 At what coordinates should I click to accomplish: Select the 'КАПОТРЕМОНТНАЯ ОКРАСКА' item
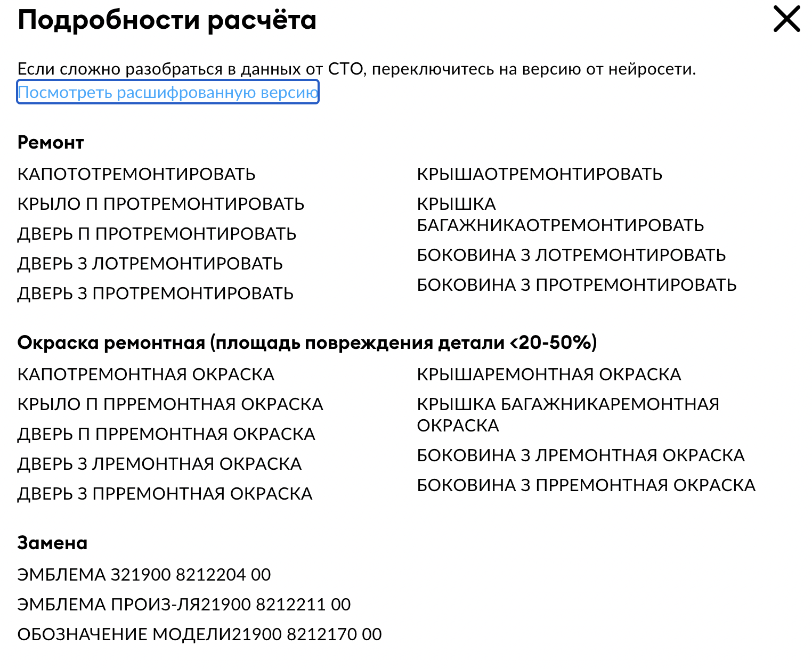click(x=146, y=375)
